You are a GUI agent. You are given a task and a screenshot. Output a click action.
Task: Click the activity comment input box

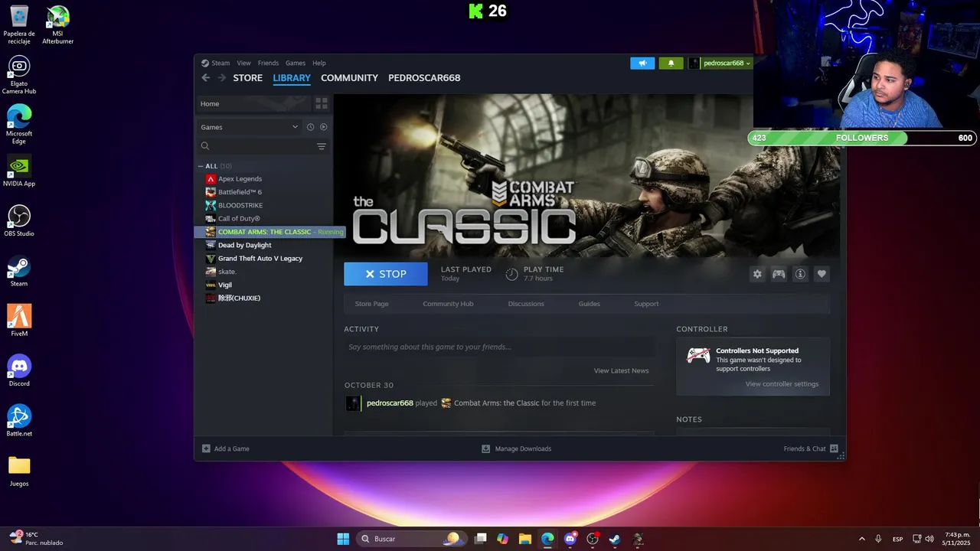[499, 347]
